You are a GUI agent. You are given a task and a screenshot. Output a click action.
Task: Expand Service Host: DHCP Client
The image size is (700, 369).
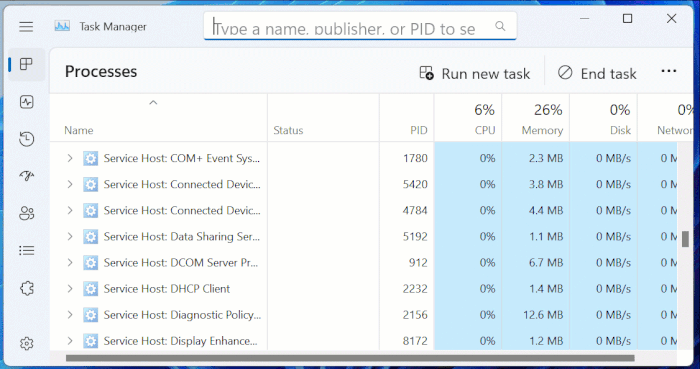pyautogui.click(x=70, y=289)
